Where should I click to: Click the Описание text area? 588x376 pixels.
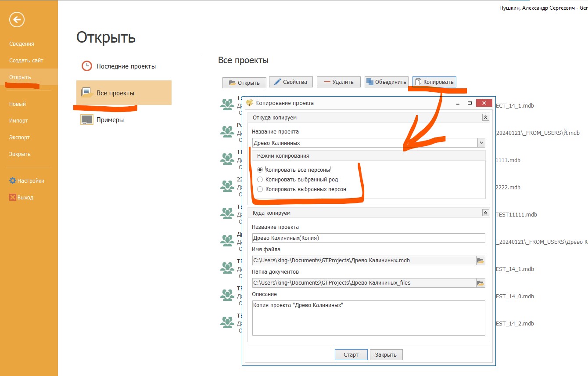click(x=369, y=318)
